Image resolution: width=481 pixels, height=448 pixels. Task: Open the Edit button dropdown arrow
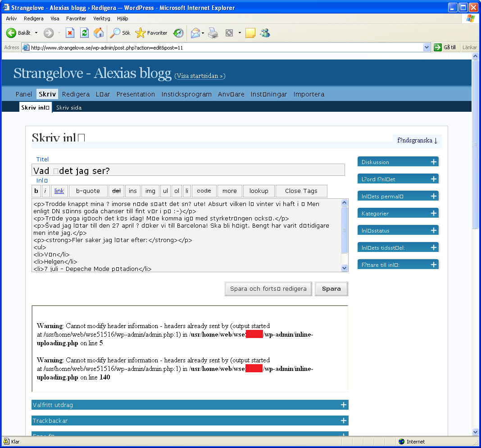[x=240, y=33]
